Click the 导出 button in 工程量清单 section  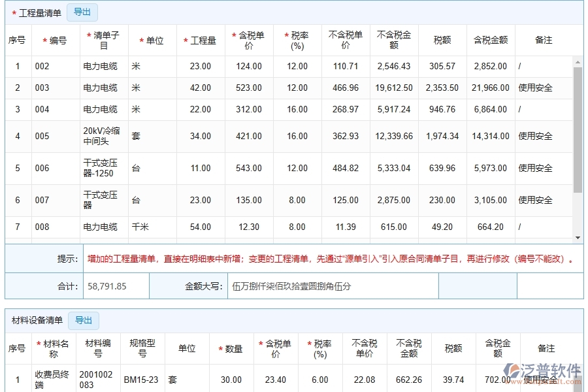pyautogui.click(x=82, y=12)
